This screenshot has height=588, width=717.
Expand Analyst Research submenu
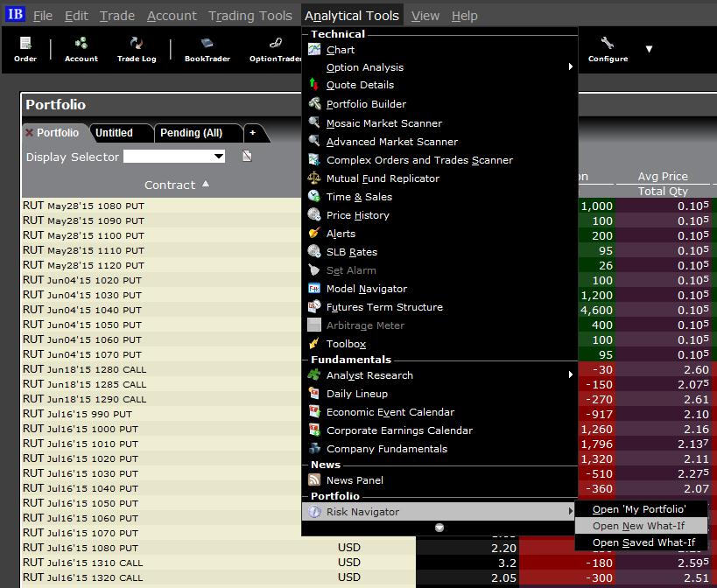570,374
